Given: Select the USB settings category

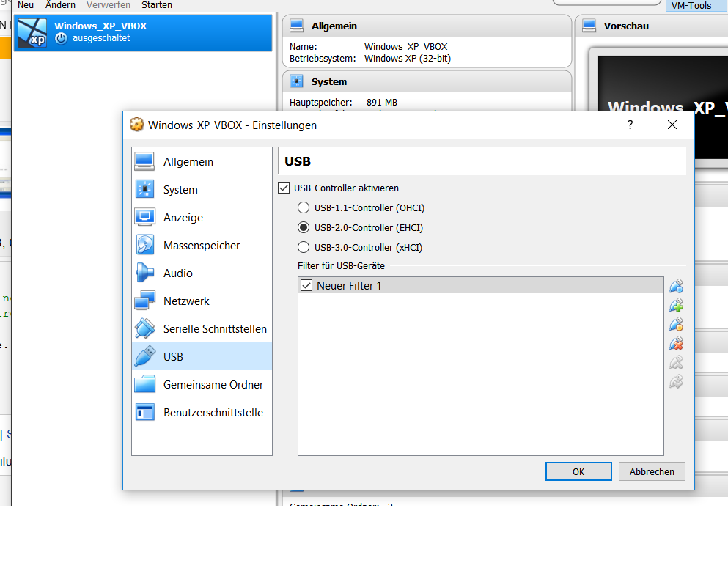Looking at the screenshot, I should coord(202,356).
